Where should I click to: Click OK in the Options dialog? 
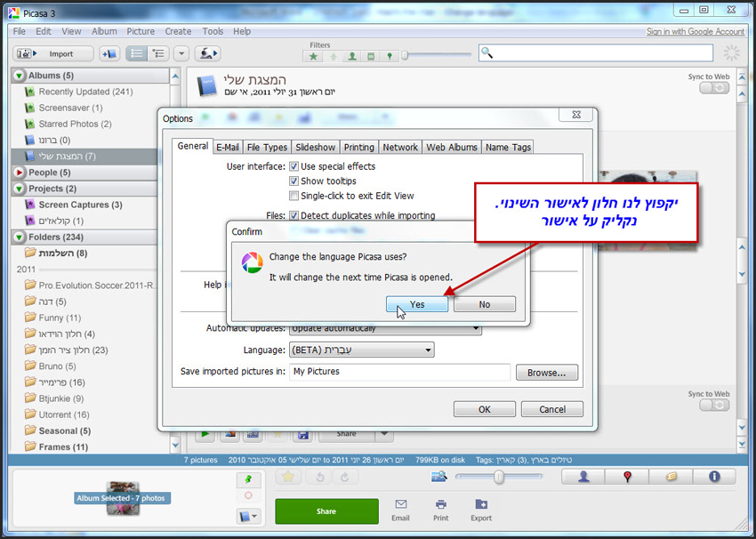tap(484, 409)
